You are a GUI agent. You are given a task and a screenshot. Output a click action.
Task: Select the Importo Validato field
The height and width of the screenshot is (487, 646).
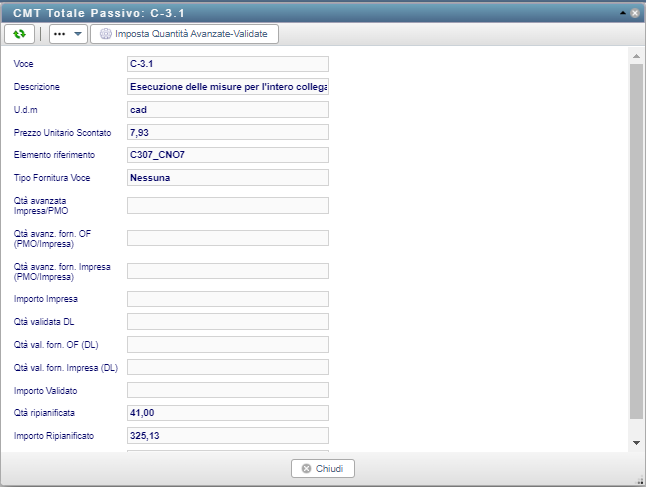228,390
